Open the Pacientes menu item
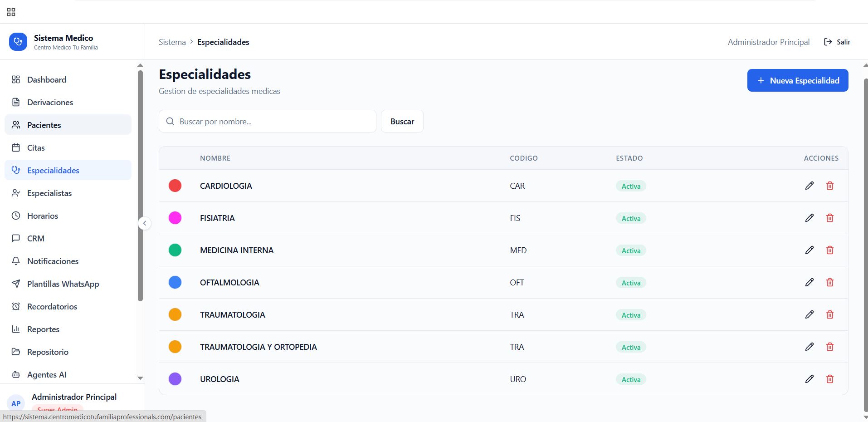This screenshot has height=422, width=868. point(44,125)
